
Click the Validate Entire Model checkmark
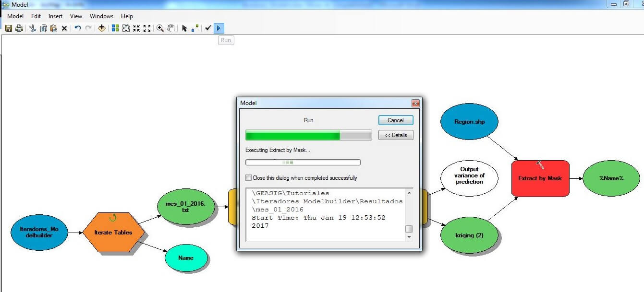(208, 28)
